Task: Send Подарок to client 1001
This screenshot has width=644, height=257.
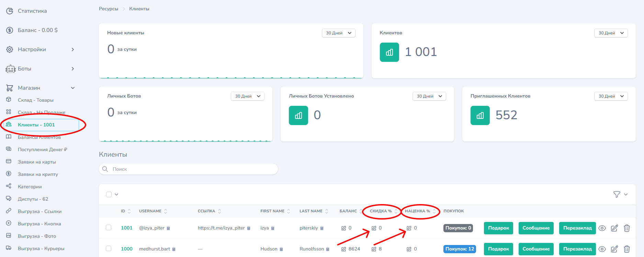Action: click(x=498, y=228)
